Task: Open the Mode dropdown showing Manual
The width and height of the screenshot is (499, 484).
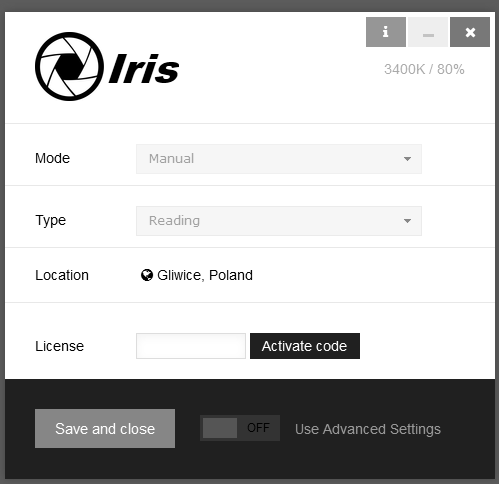Action: (279, 159)
